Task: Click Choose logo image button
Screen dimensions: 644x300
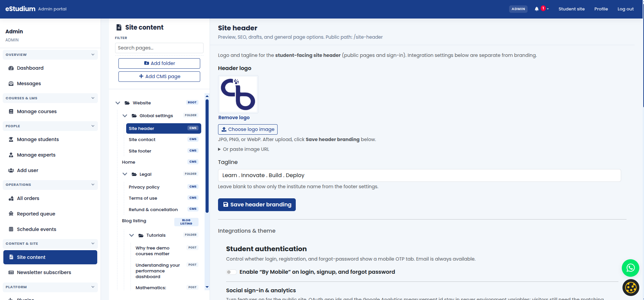Action: click(248, 129)
